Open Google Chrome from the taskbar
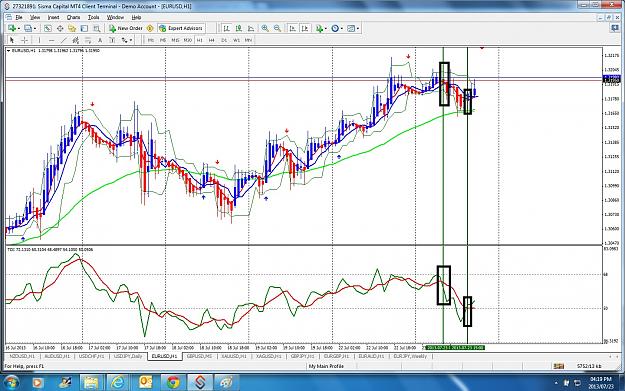The width and height of the screenshot is (625, 391). 173,383
